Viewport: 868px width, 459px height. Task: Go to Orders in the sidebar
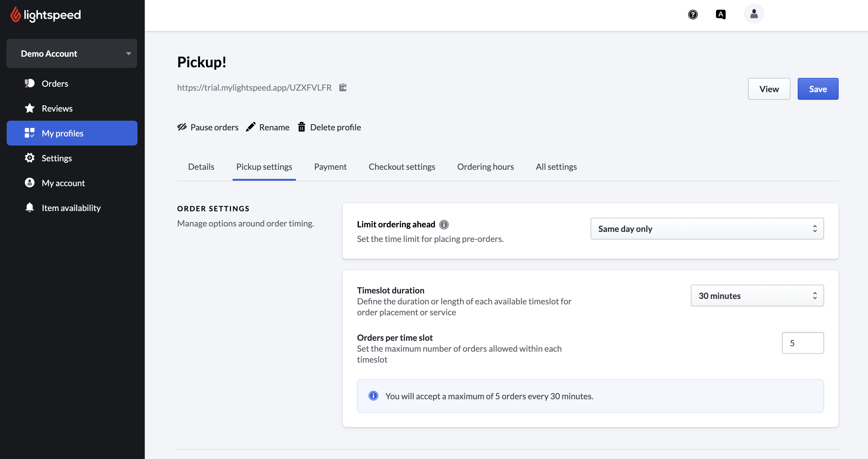[x=55, y=83]
